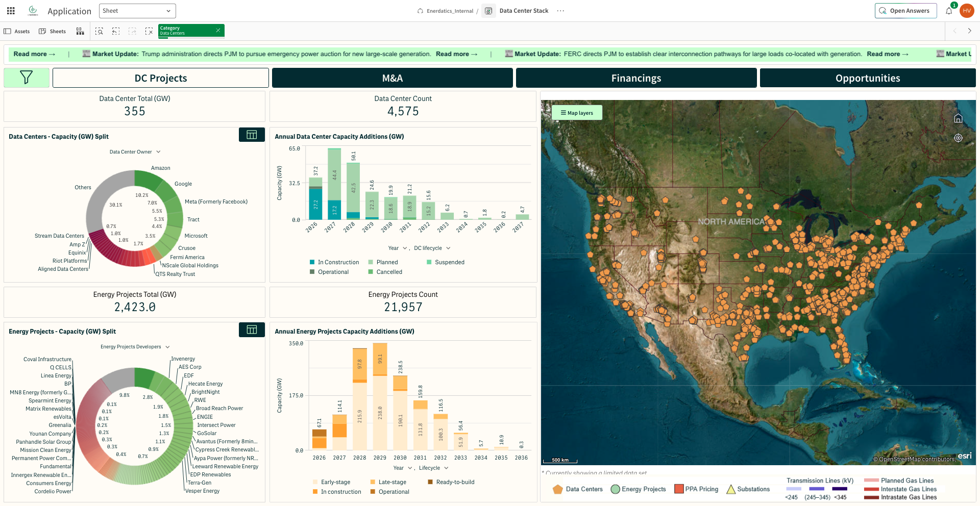Click the Late-stage legend swatch
The height and width of the screenshot is (506, 980).
click(x=373, y=482)
